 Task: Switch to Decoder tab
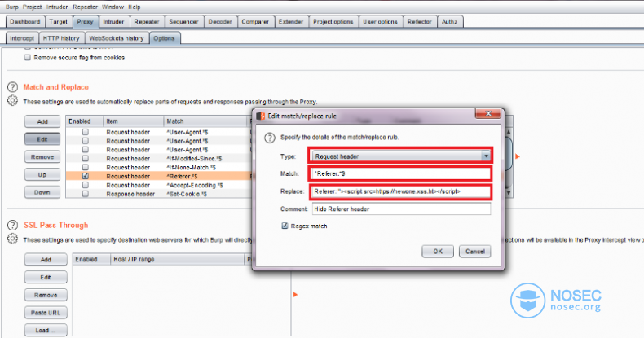(220, 22)
